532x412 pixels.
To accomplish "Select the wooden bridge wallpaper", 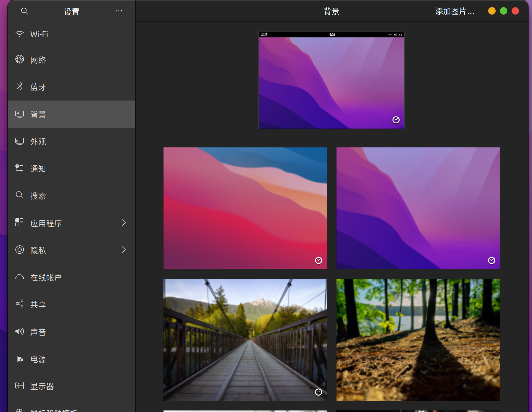I will (245, 340).
